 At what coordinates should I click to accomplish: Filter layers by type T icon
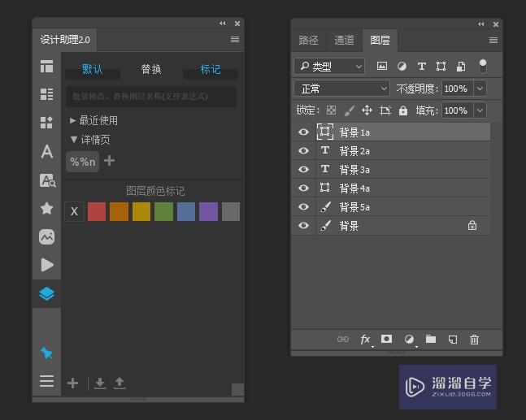pyautogui.click(x=422, y=67)
